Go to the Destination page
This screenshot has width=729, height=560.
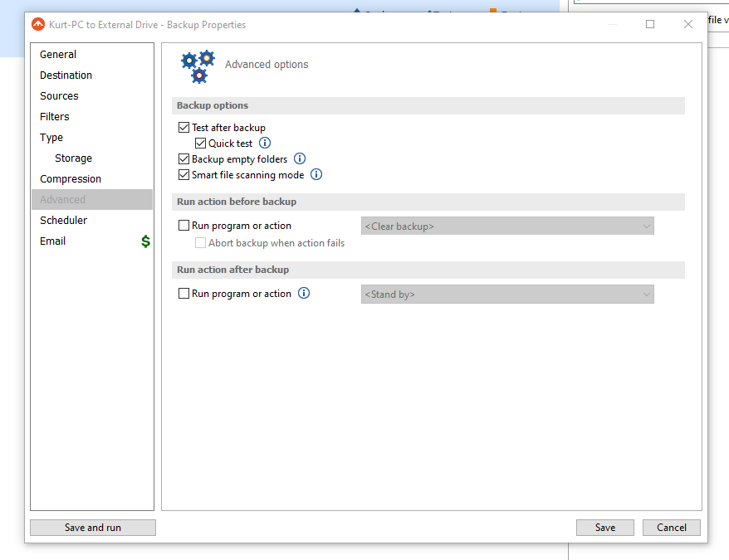click(92, 75)
